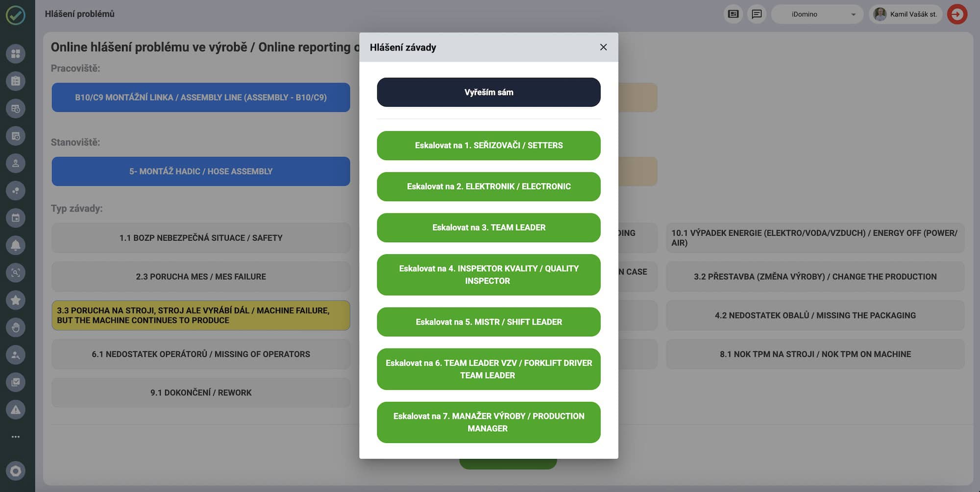Open the scan/search frame icon in sidebar
The image size is (980, 492).
point(16,272)
